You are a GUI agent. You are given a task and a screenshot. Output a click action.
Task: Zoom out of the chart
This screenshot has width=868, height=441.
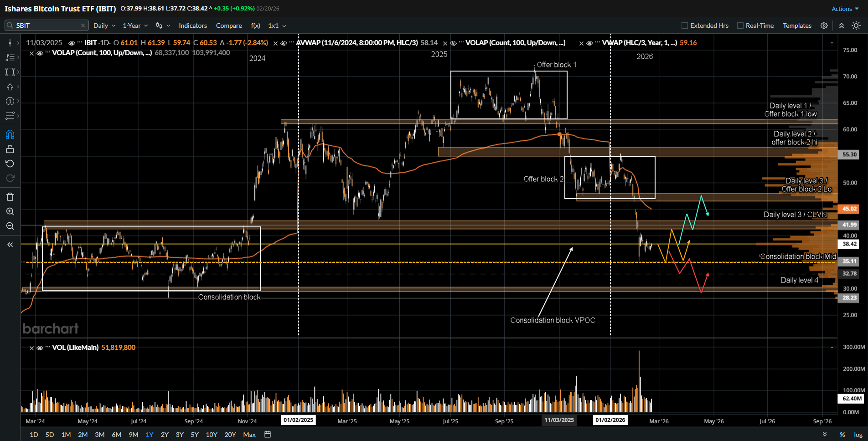pos(10,226)
